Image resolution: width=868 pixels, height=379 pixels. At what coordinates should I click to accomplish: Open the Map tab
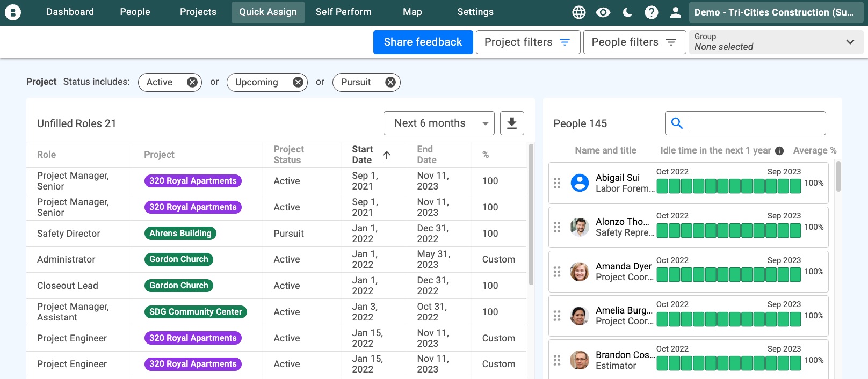tap(412, 12)
